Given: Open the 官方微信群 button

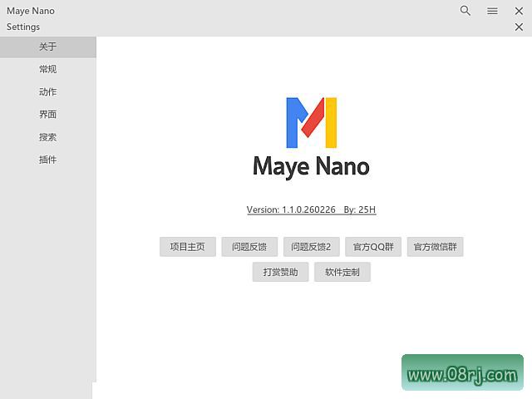Looking at the screenshot, I should [x=435, y=247].
